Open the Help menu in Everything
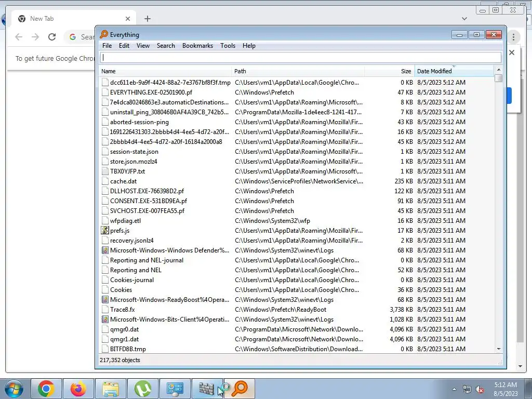The image size is (532, 399). pos(249,46)
